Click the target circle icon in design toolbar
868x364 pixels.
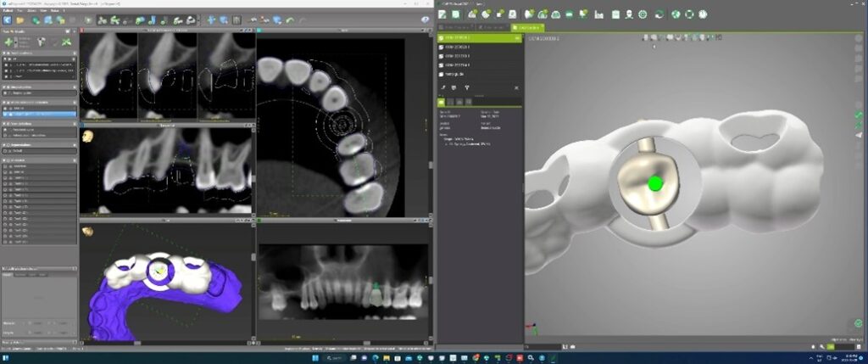pos(643,14)
